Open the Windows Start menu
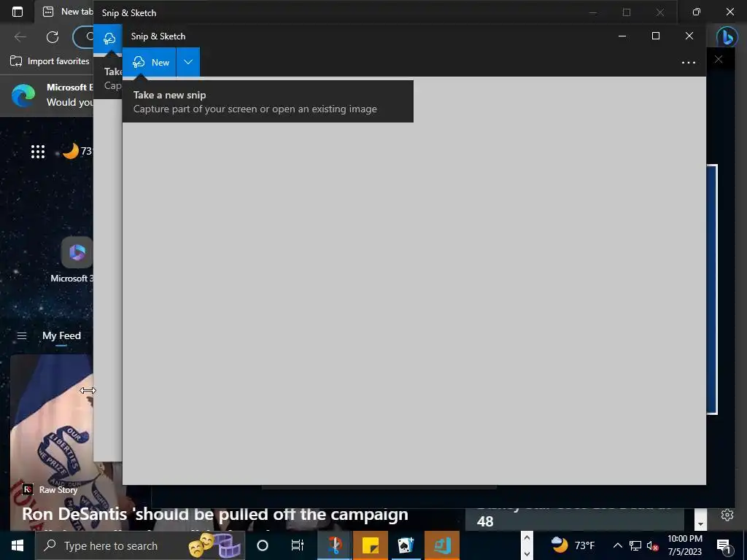 pyautogui.click(x=18, y=545)
